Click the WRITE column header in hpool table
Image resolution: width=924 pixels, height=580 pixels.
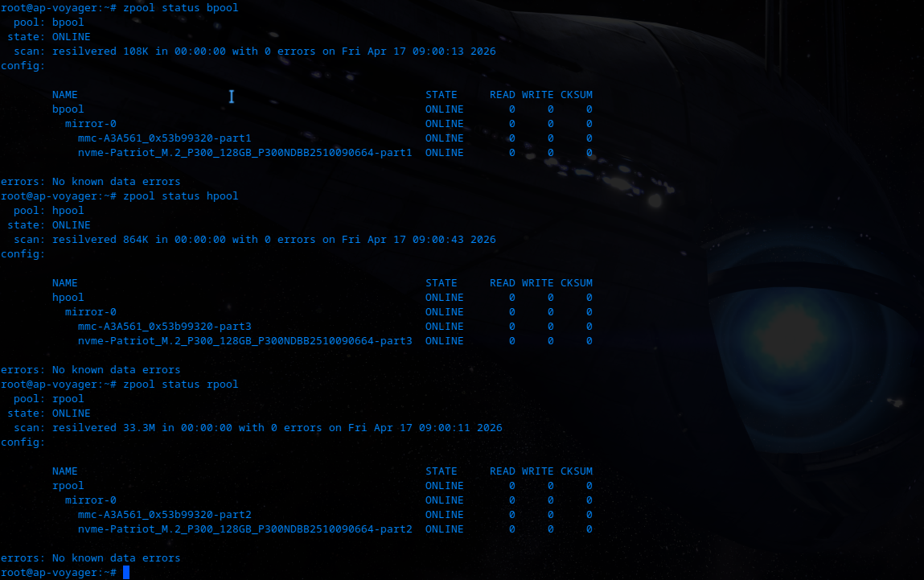point(537,283)
